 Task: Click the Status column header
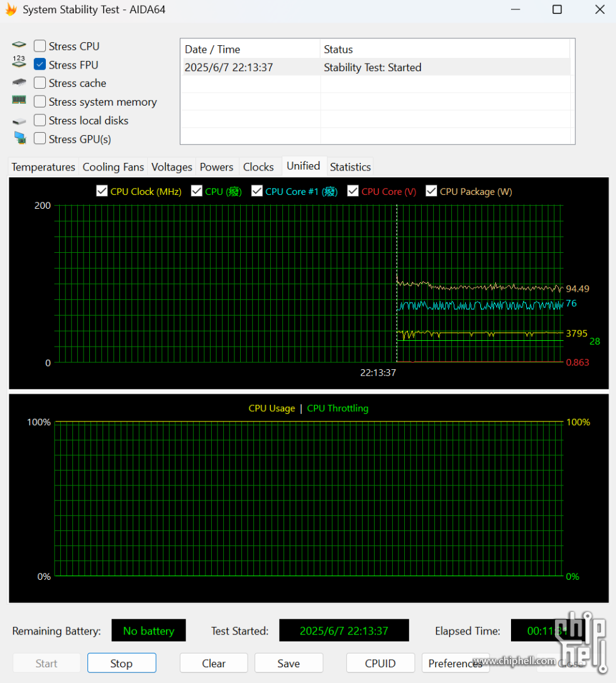coord(445,49)
